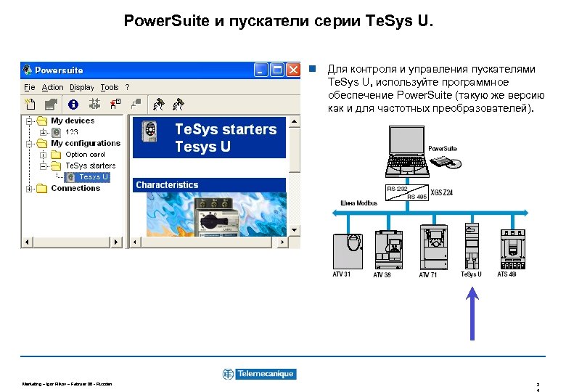Select the TeSys starters folder in the tree
The width and height of the screenshot is (566, 392).
click(91, 166)
